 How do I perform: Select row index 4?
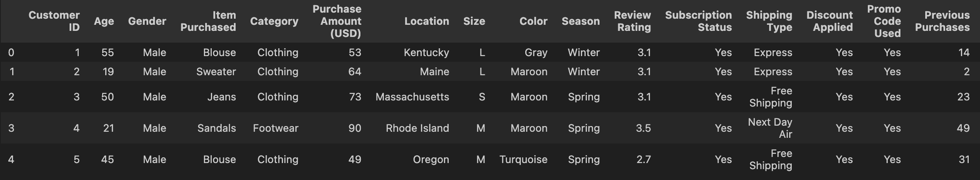[x=11, y=160]
